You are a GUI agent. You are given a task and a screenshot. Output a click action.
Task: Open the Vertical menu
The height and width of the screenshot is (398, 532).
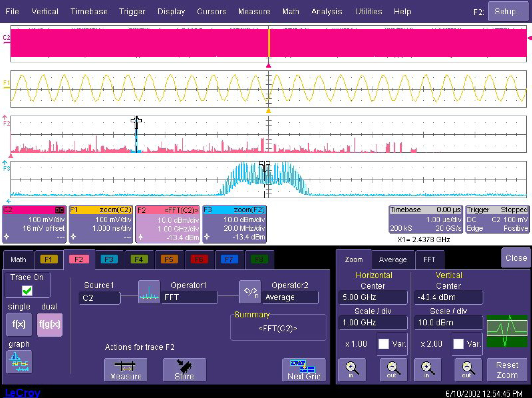click(x=45, y=12)
